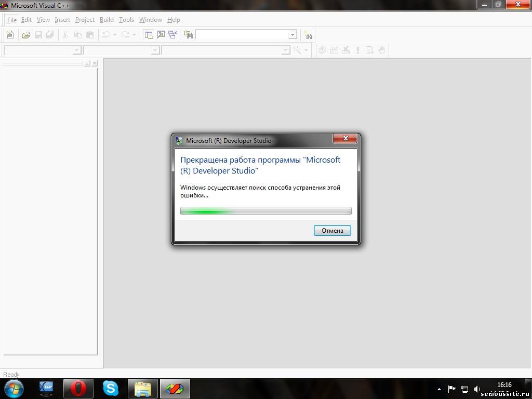Open the Window menu

coord(151,20)
